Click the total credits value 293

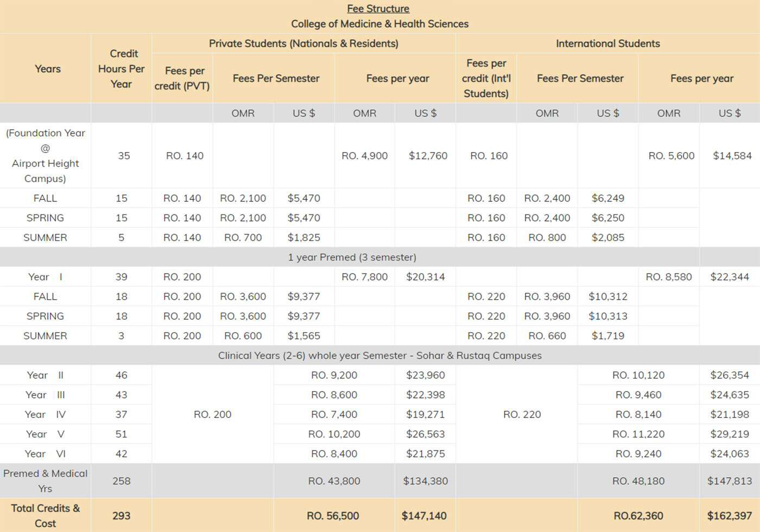[x=122, y=516]
